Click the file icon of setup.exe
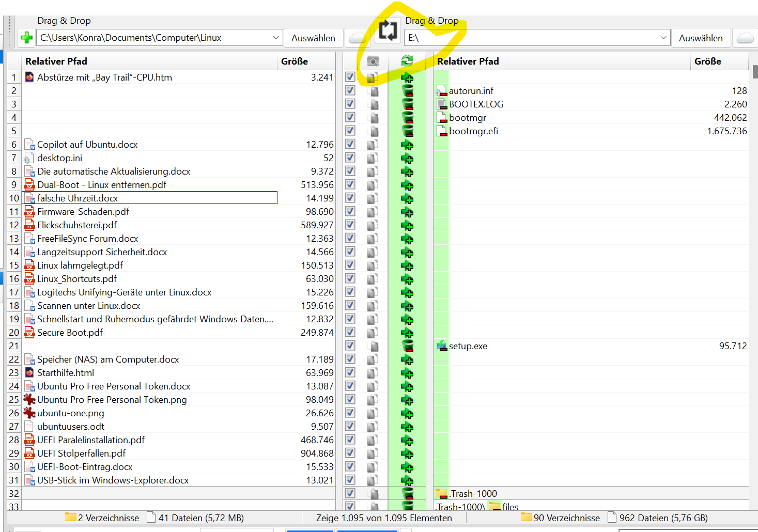Viewport: 758px width, 532px height. tap(442, 346)
